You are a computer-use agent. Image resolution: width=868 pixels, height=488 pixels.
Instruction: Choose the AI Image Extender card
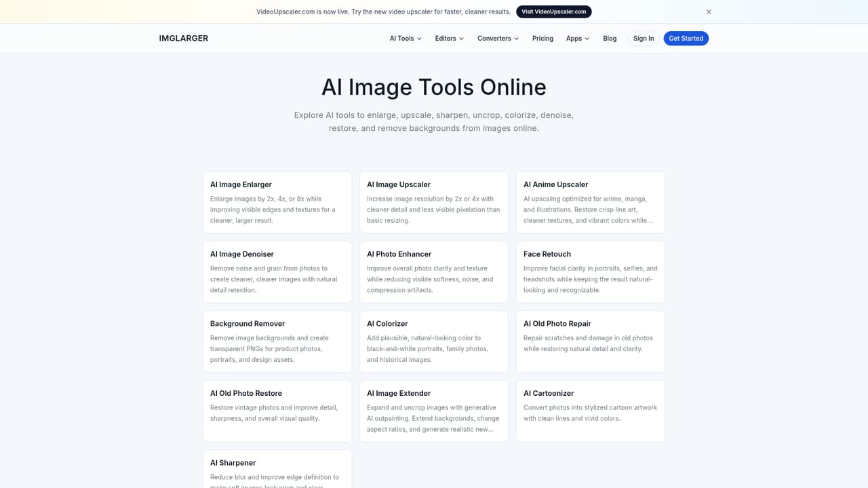434,411
